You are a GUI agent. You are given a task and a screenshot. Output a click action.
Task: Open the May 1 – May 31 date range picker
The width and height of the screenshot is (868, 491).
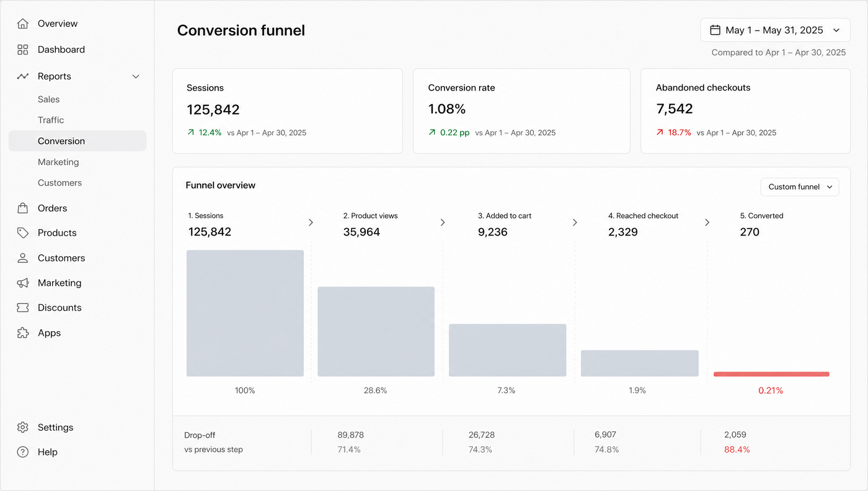(775, 30)
